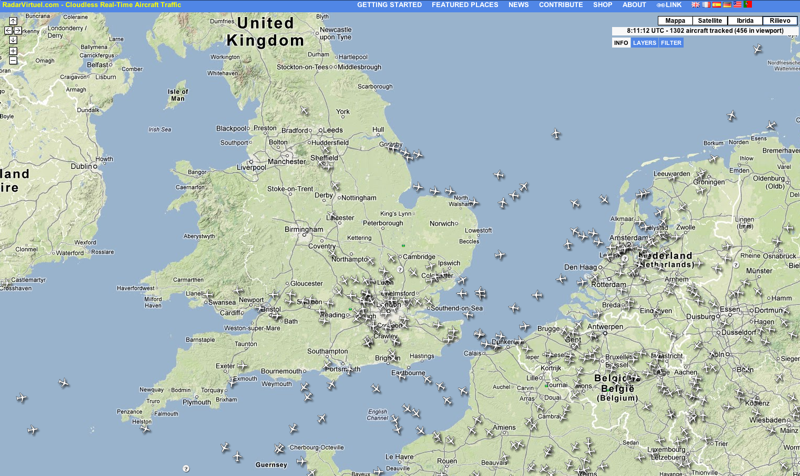
Task: Pan the map up with arrow button
Action: pyautogui.click(x=13, y=21)
